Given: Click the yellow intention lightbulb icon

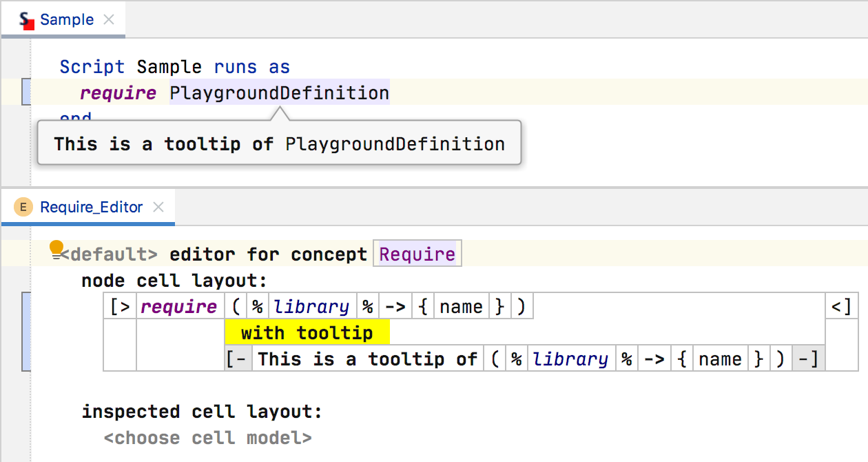Looking at the screenshot, I should point(56,248).
